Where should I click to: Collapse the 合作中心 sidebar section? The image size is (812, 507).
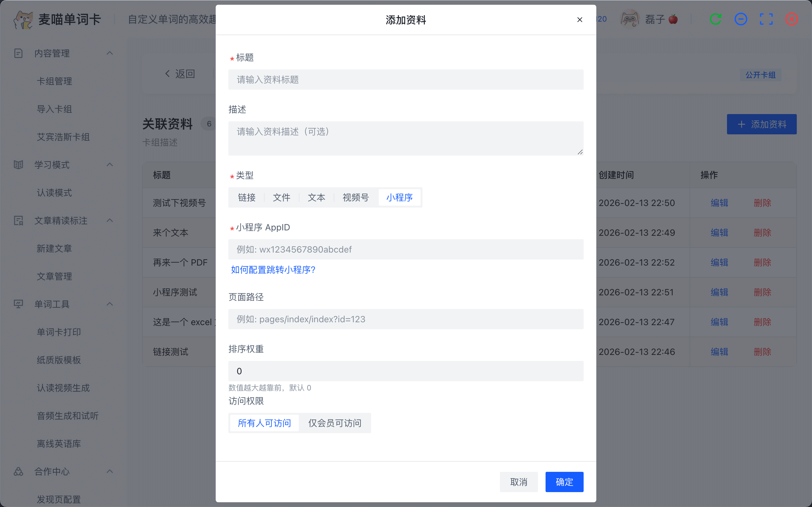110,472
